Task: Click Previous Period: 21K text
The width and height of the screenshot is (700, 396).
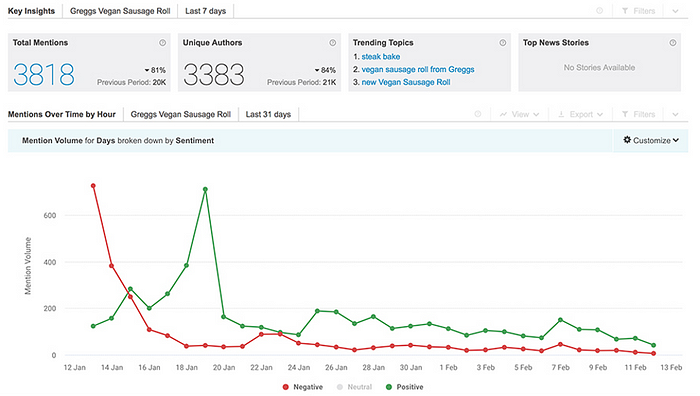Action: point(302,82)
